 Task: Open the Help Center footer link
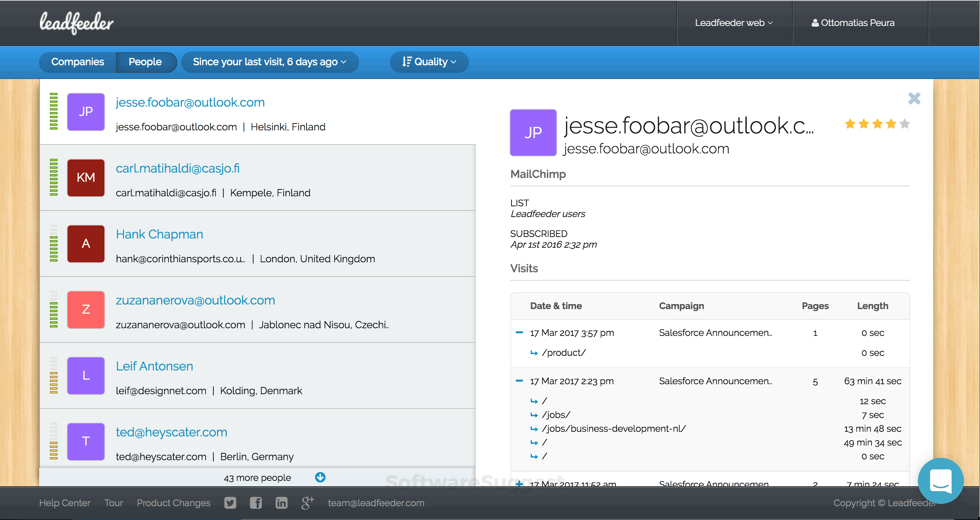[65, 503]
